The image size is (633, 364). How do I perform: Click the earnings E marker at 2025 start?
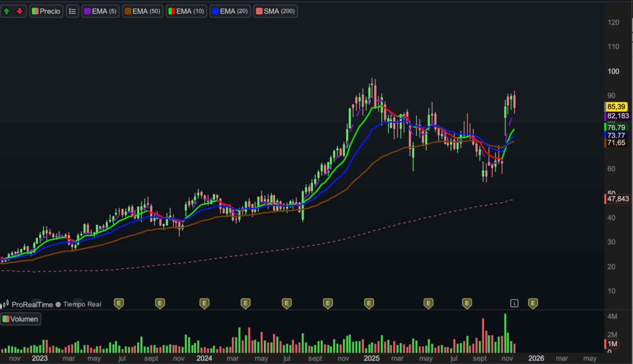[369, 303]
